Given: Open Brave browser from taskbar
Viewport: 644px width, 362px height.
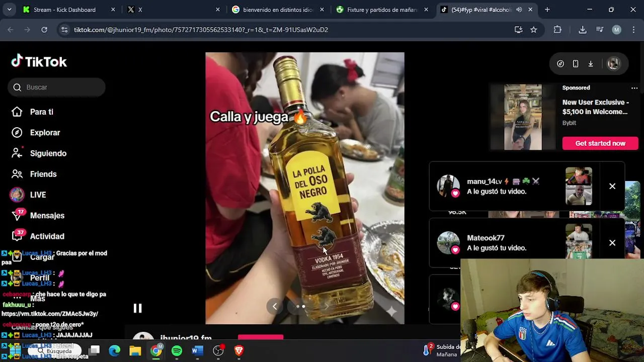Looking at the screenshot, I should tap(239, 350).
